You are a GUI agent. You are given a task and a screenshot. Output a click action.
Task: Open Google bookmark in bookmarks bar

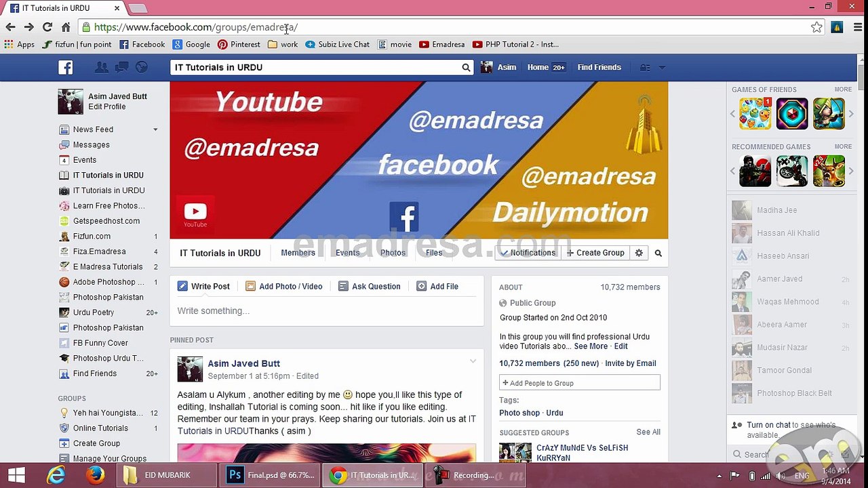coord(191,44)
